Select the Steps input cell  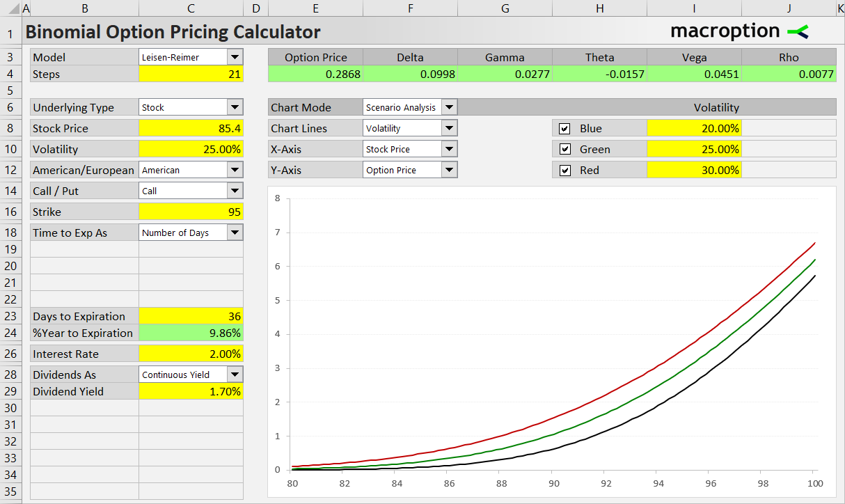coord(191,74)
